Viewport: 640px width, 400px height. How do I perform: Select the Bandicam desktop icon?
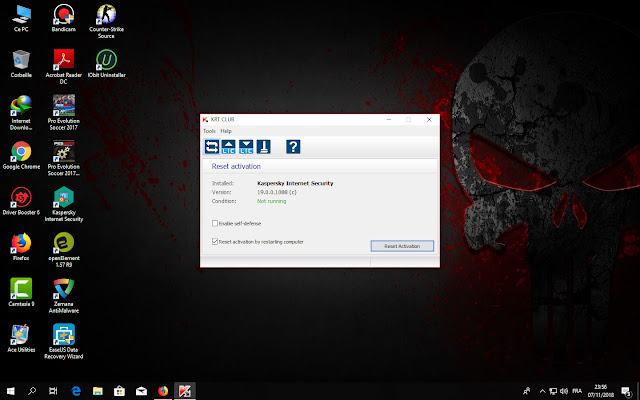coord(64,19)
